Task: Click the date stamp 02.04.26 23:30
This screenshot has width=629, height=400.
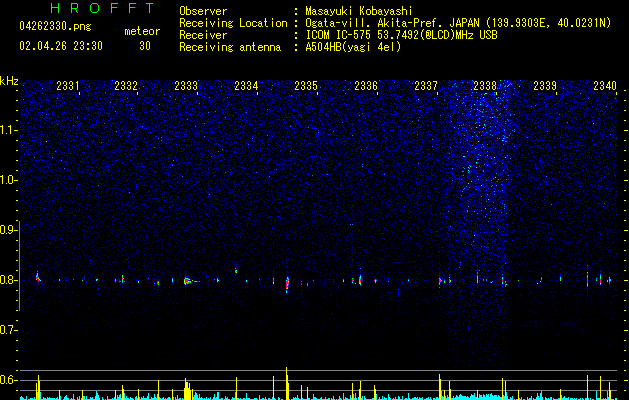Action: coord(61,46)
